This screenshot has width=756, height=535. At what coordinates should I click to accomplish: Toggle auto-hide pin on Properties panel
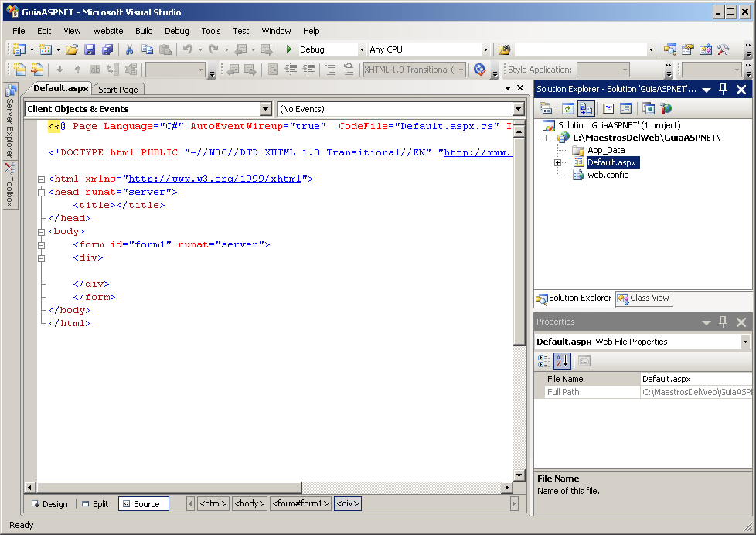click(x=723, y=322)
